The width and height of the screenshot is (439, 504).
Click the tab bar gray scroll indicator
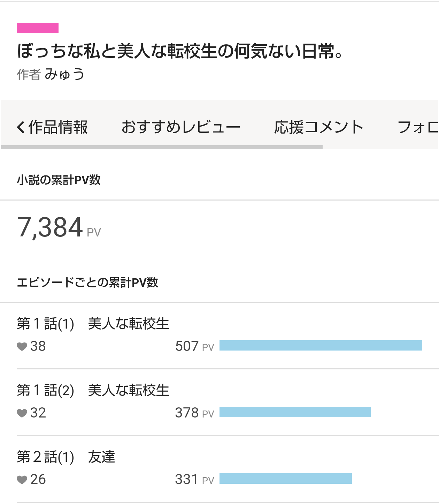(162, 147)
